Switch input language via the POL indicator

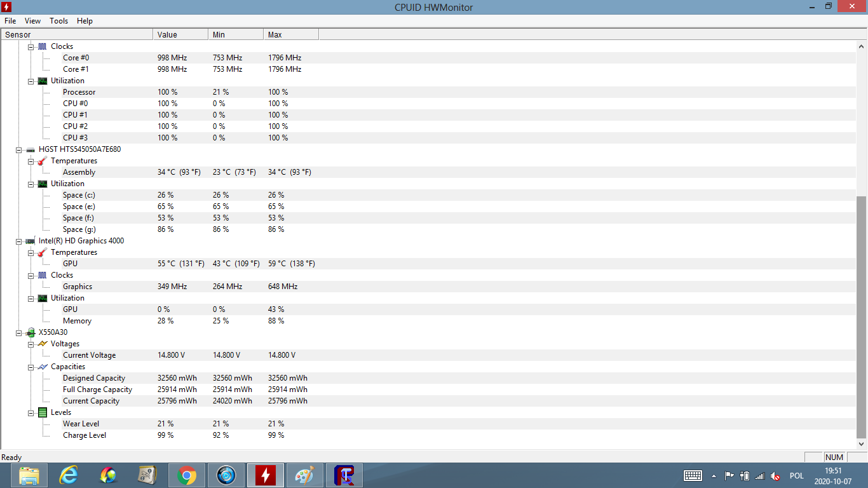pos(797,476)
